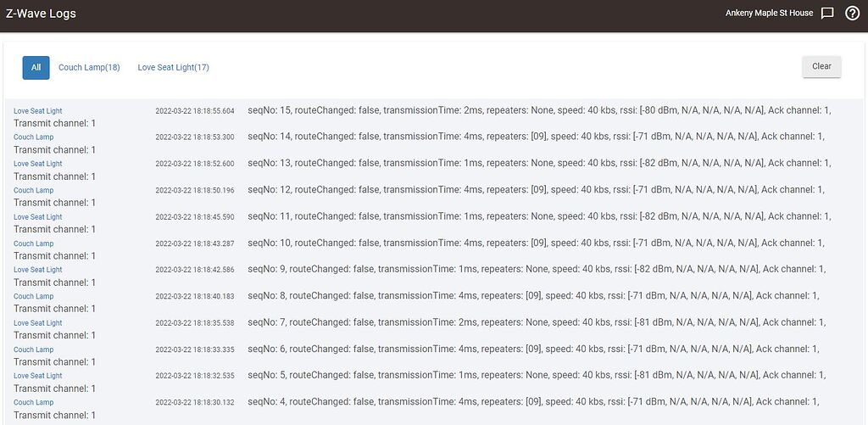Open Love Seat Light link for seqNo 7

(37, 322)
